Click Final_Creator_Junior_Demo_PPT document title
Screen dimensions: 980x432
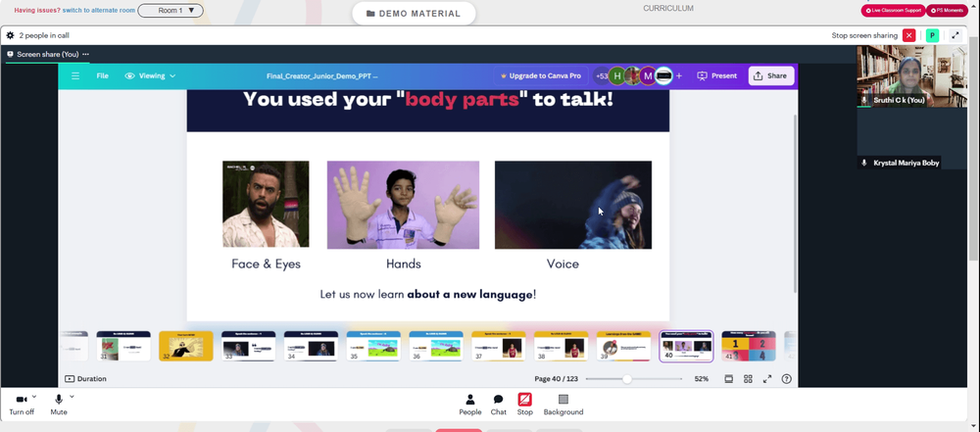pos(321,76)
